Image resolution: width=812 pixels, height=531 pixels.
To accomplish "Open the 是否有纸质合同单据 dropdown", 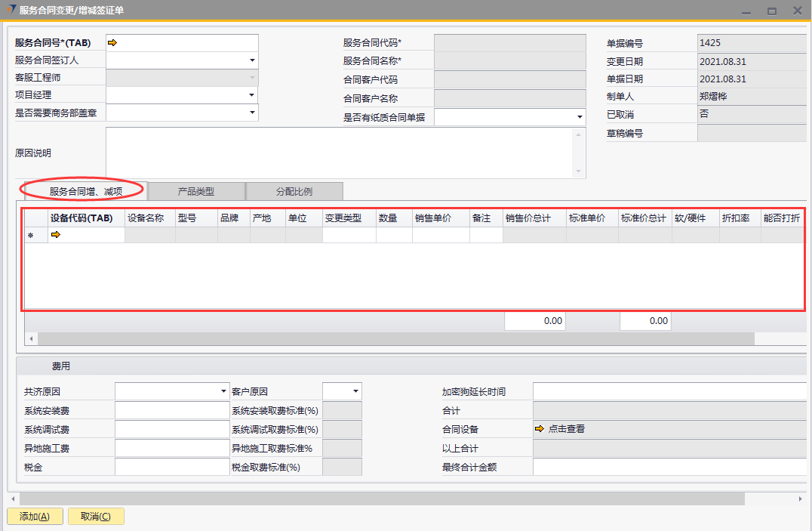I will 579,117.
